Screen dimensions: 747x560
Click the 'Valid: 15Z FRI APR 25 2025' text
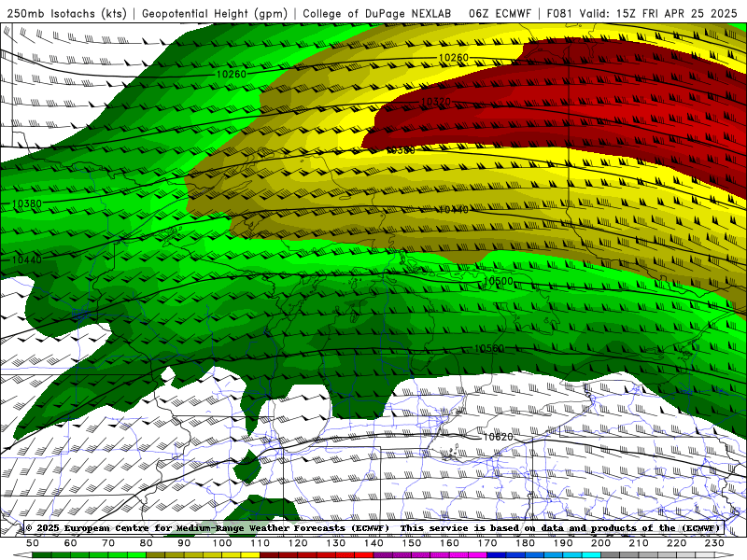coord(658,14)
